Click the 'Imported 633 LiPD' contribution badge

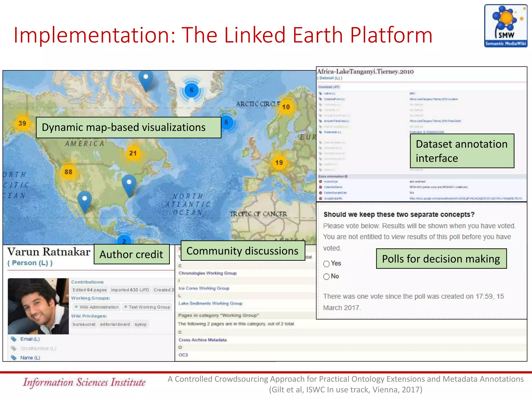pyautogui.click(x=130, y=290)
